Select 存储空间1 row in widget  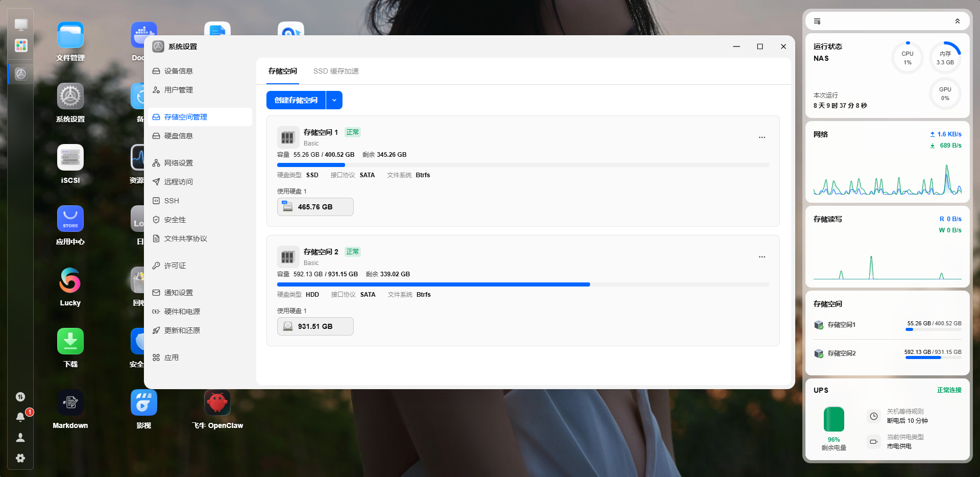point(888,325)
